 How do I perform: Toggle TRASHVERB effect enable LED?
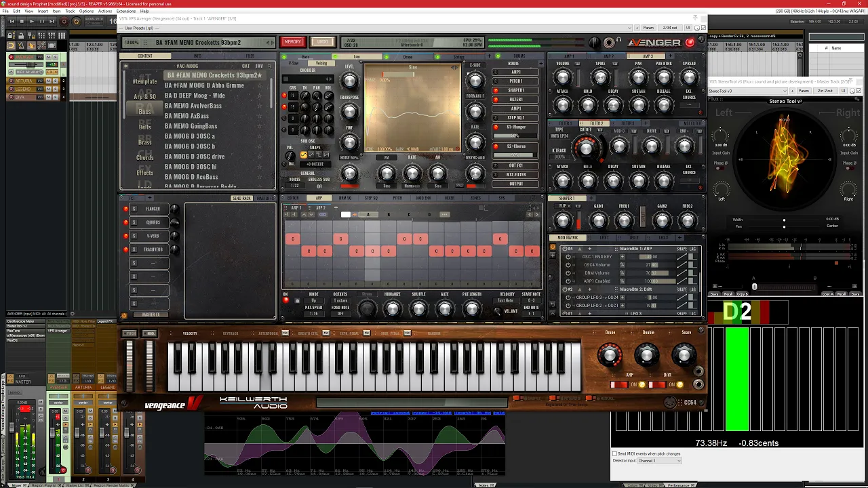[x=125, y=249]
